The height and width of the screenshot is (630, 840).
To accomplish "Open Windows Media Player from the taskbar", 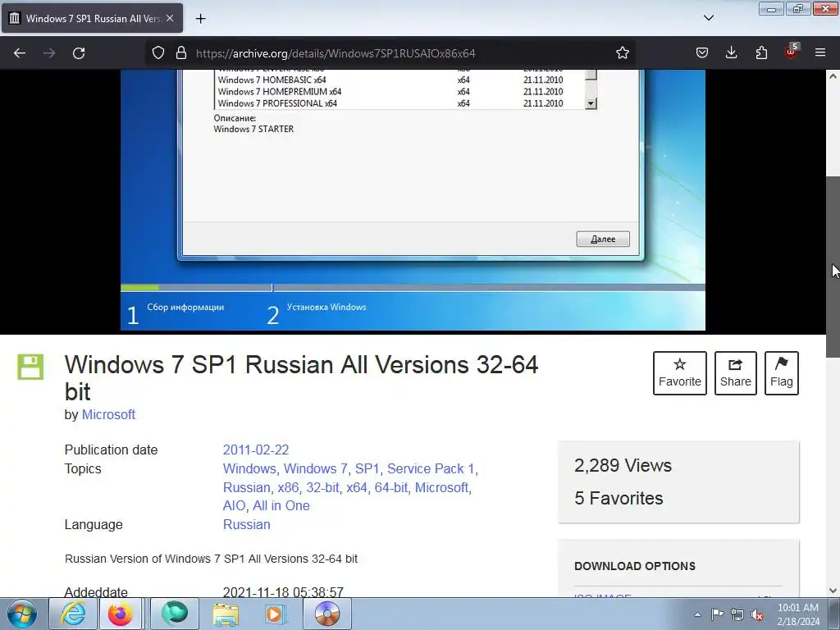I will tap(276, 614).
